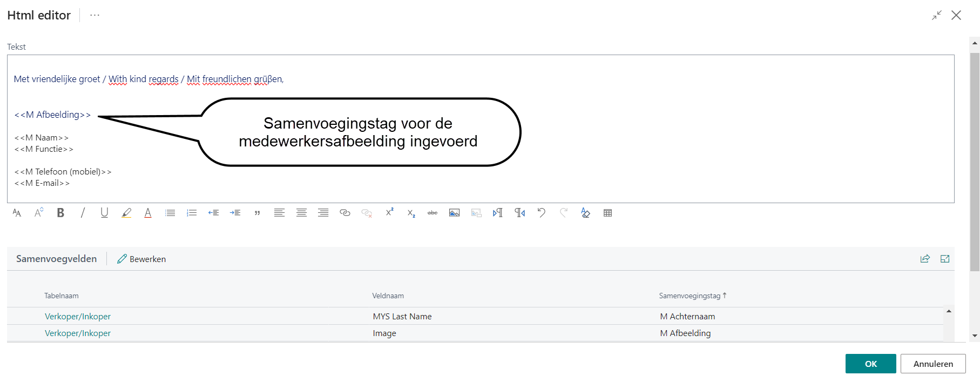Open the font size selector

[x=38, y=213]
